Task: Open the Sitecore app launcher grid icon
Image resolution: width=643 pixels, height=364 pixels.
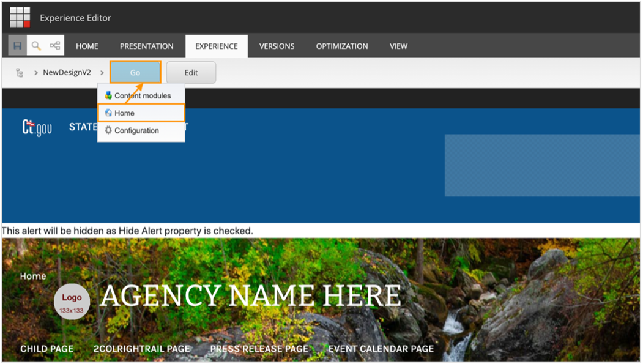Action: 19,17
